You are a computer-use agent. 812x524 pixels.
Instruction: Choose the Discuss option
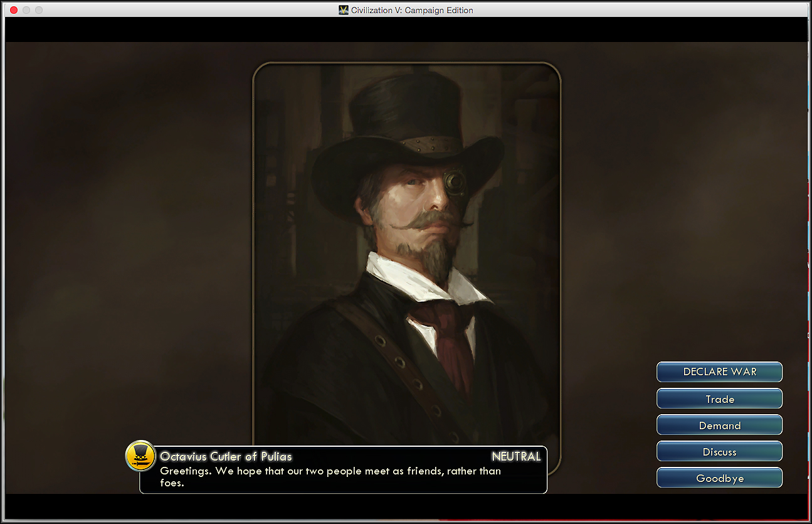click(719, 451)
